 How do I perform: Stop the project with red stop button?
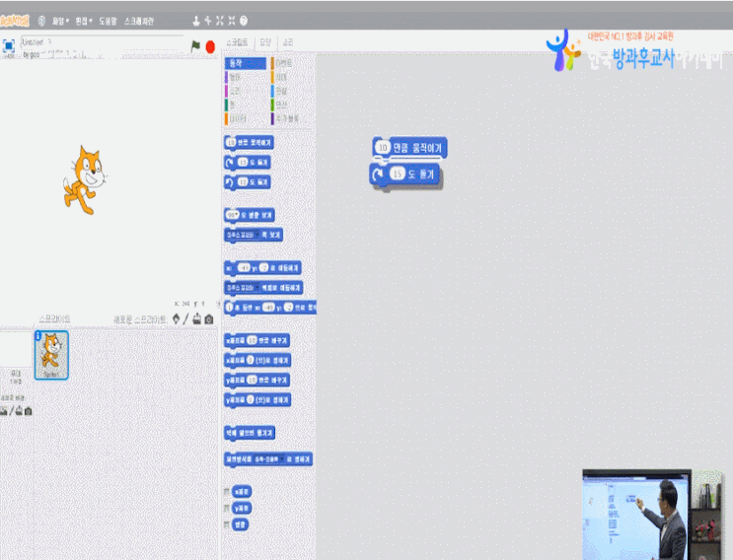(x=210, y=46)
